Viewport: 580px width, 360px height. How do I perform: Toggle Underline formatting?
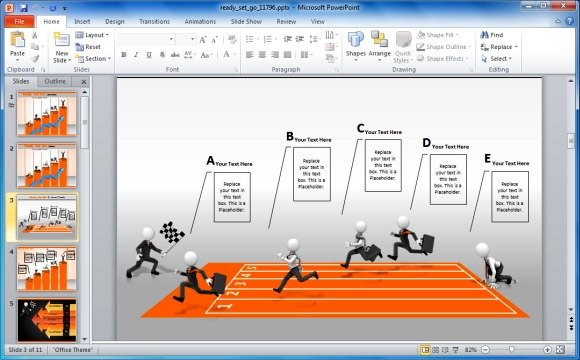point(149,55)
